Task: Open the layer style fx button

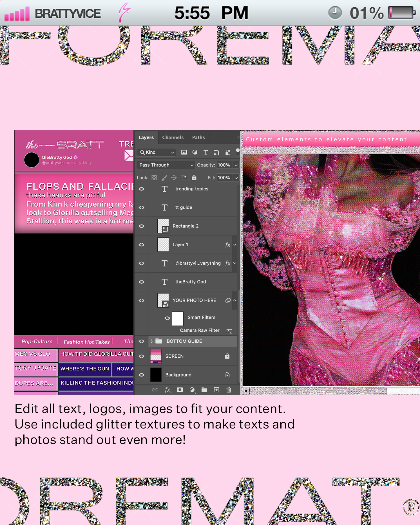Action: click(x=167, y=390)
